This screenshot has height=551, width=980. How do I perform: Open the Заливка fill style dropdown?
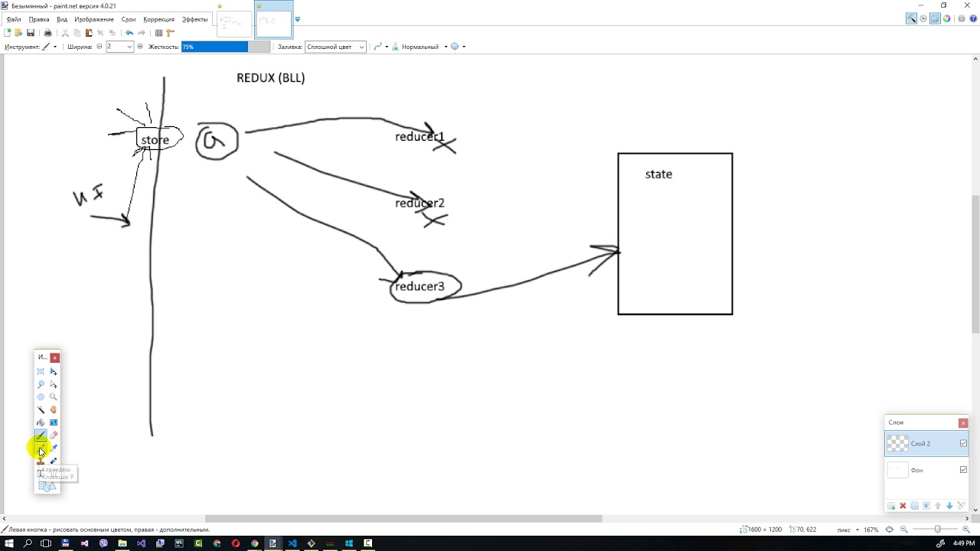[335, 47]
